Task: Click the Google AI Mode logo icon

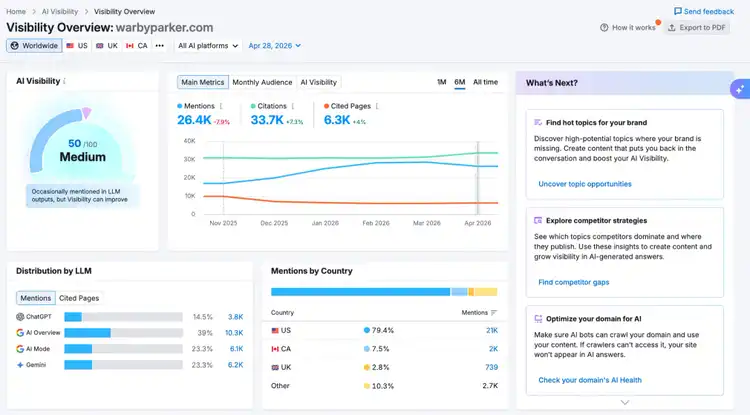Action: click(x=20, y=349)
